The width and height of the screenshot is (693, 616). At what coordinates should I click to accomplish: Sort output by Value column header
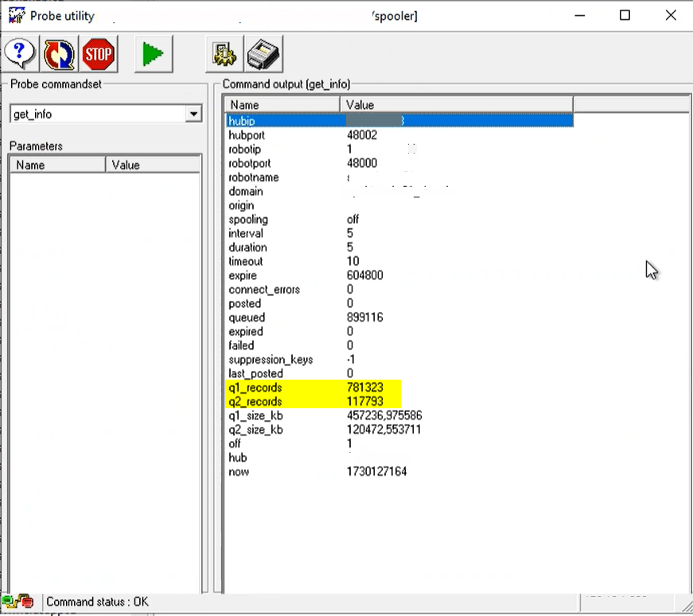457,105
